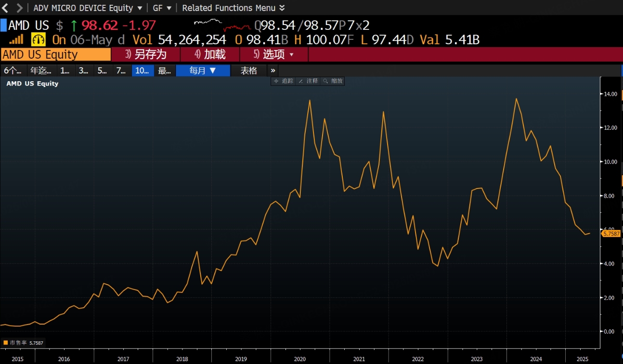This screenshot has height=364, width=623.
Task: Switch to the 表格 table view
Action: 249,71
